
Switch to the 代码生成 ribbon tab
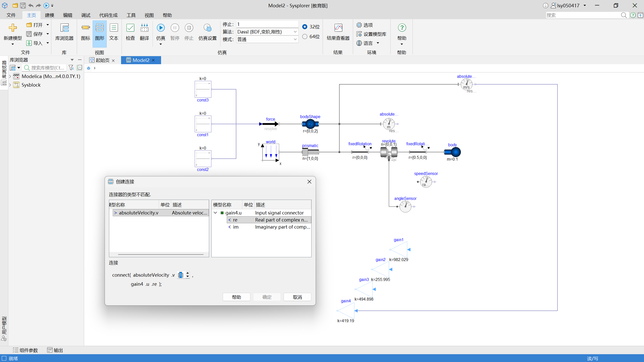(108, 15)
